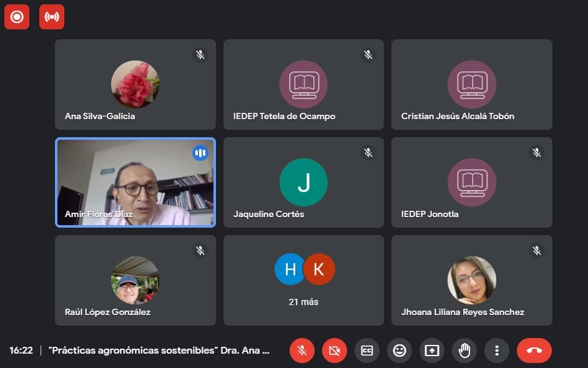Click muted mic icon on Jhoana Liliana Reyes Sanchez tile
The height and width of the screenshot is (368, 588).
537,251
